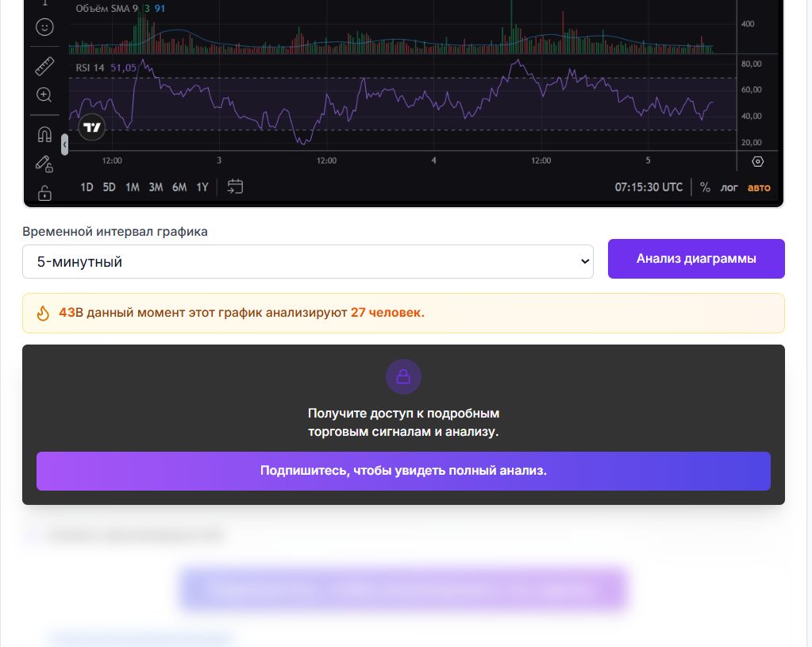Click the purple lock icon above subscription text

(x=403, y=376)
